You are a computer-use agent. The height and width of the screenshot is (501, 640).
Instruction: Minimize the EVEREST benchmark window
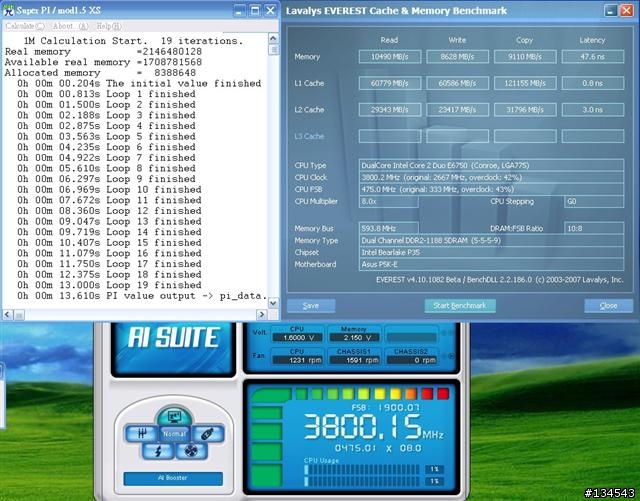[x=610, y=11]
